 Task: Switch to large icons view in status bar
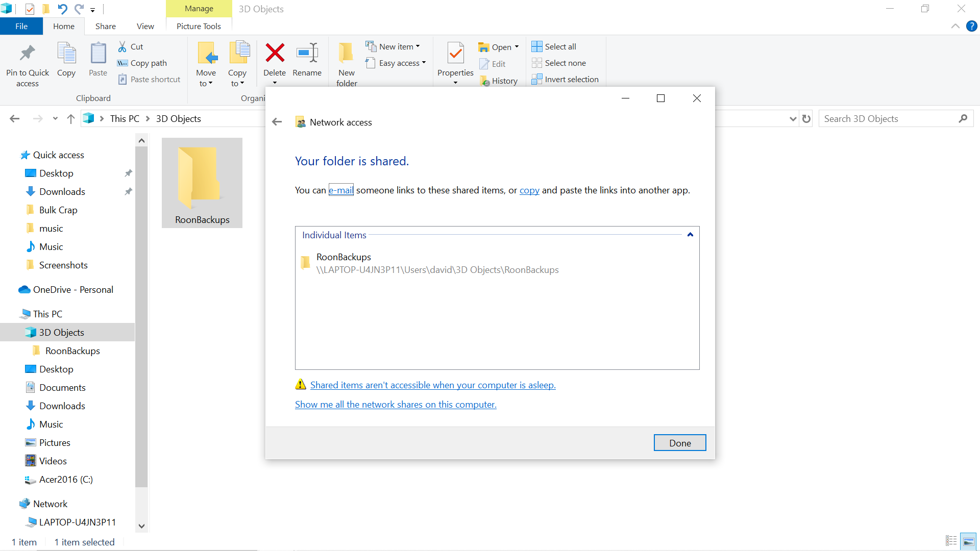[968, 541]
